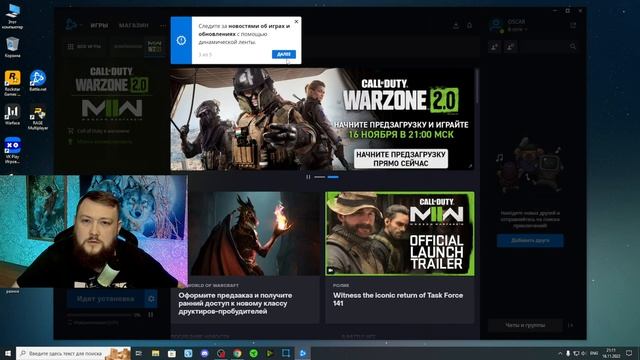Screen dimensions: 640x360
Task: Open install settings gear icon
Action: pos(151,299)
